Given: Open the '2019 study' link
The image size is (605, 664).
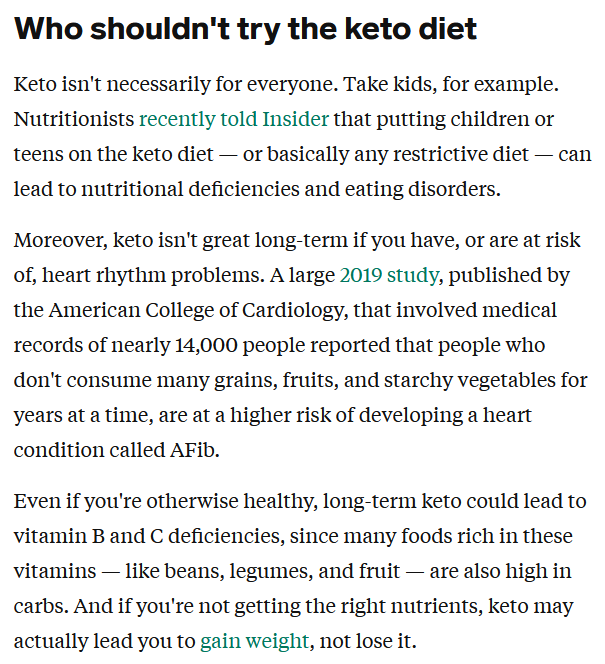Looking at the screenshot, I should click(389, 275).
